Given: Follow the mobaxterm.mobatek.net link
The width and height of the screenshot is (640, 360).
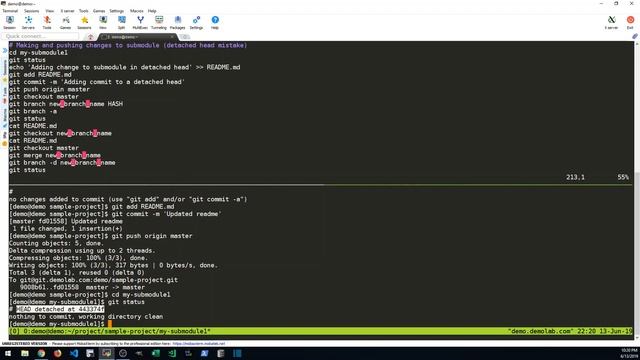Looking at the screenshot, I should (198, 344).
